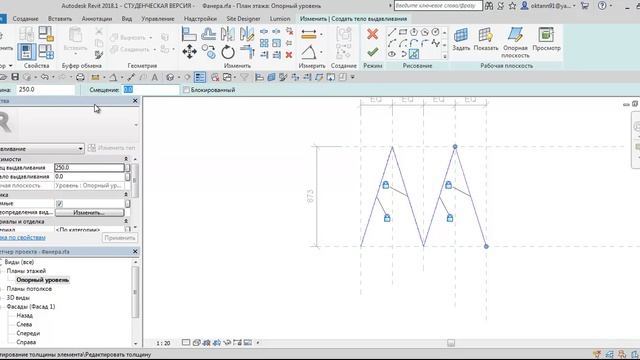Expand the draw tools gallery arrow
Image resolution: width=640 pixels, height=360 pixels.
(444, 56)
